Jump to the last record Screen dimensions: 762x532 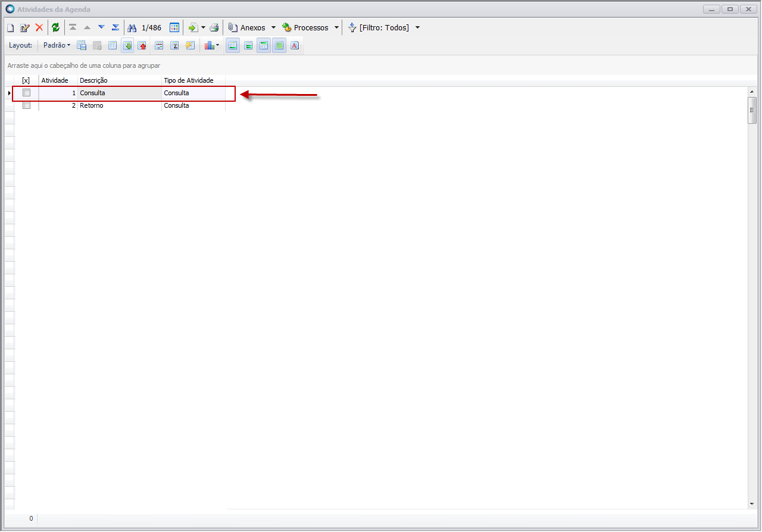click(115, 27)
